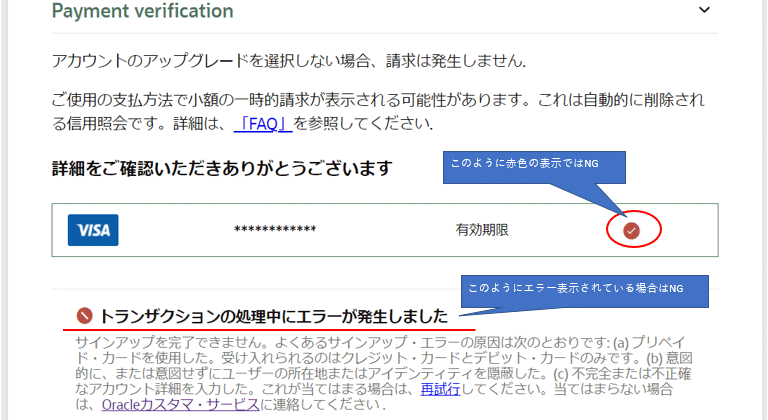Open the 「FAQ」 link
Image resolution: width=768 pixels, height=420 pixels.
coord(263,124)
